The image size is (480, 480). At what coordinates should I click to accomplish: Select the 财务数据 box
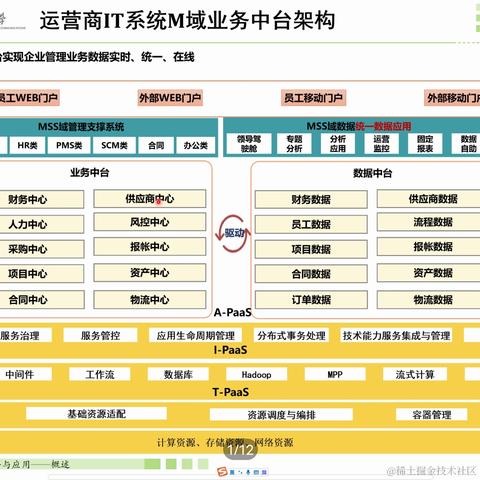coord(311,199)
